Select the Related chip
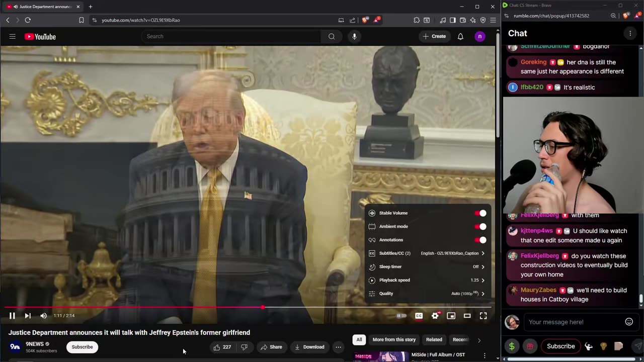The width and height of the screenshot is (644, 362). point(434,340)
